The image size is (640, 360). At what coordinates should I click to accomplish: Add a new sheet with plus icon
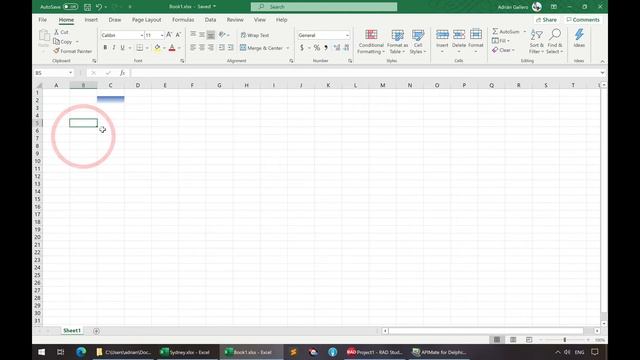click(x=96, y=331)
